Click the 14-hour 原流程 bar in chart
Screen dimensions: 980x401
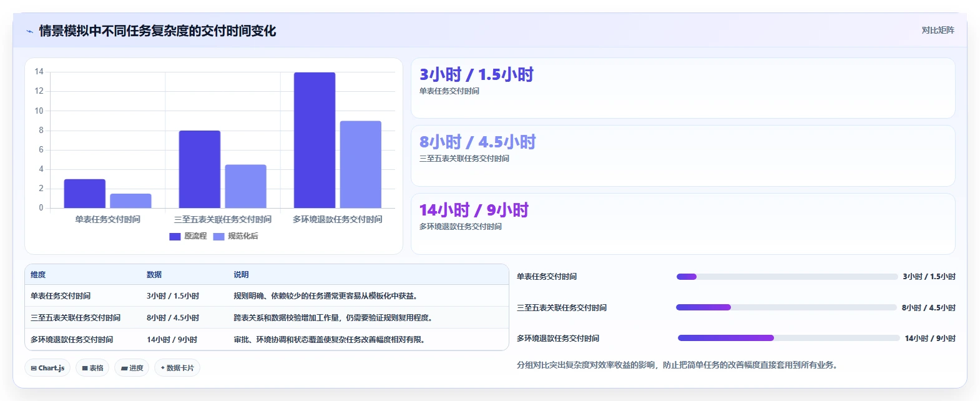(x=315, y=141)
